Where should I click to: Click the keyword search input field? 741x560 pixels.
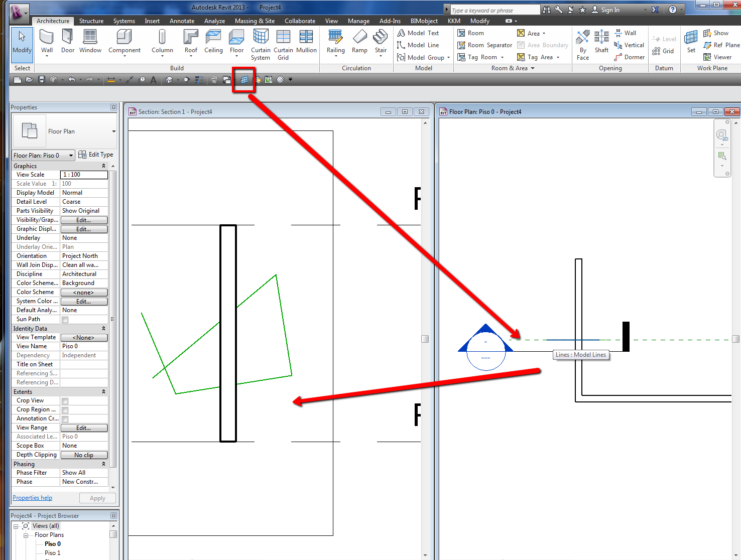point(495,10)
